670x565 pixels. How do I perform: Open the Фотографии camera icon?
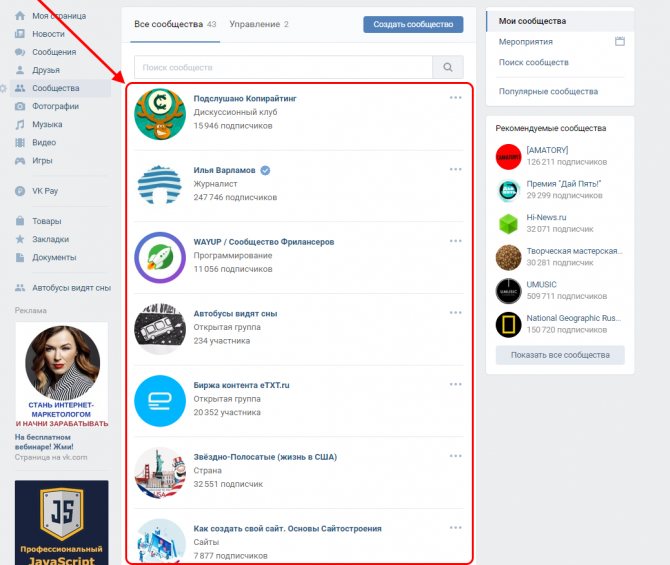coord(20,106)
